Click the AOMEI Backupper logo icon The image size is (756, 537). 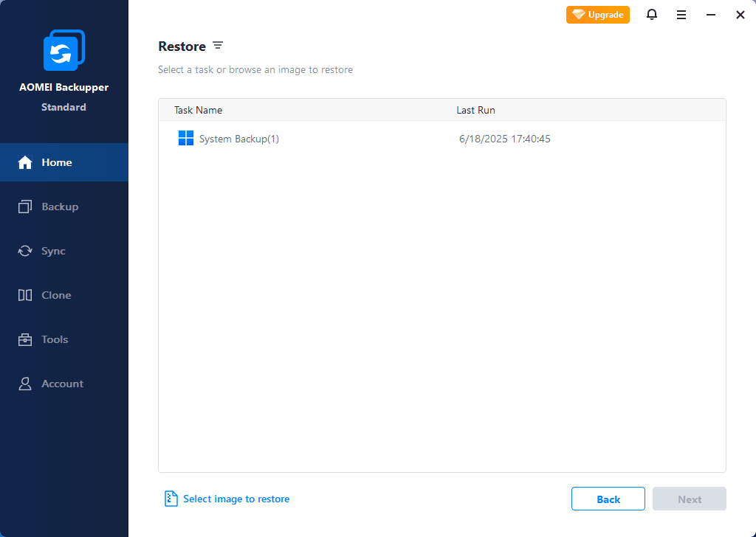click(x=64, y=50)
